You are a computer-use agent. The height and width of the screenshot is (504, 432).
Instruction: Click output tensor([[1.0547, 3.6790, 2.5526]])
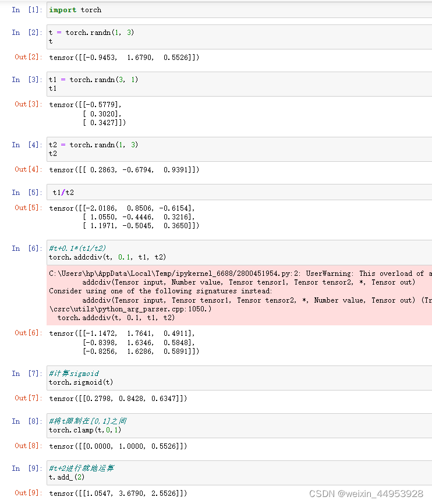[x=118, y=494]
